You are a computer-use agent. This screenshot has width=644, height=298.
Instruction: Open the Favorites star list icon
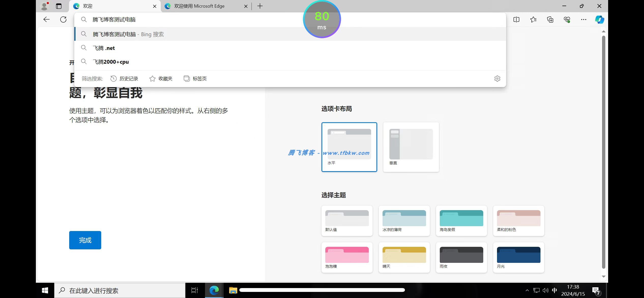click(x=533, y=20)
